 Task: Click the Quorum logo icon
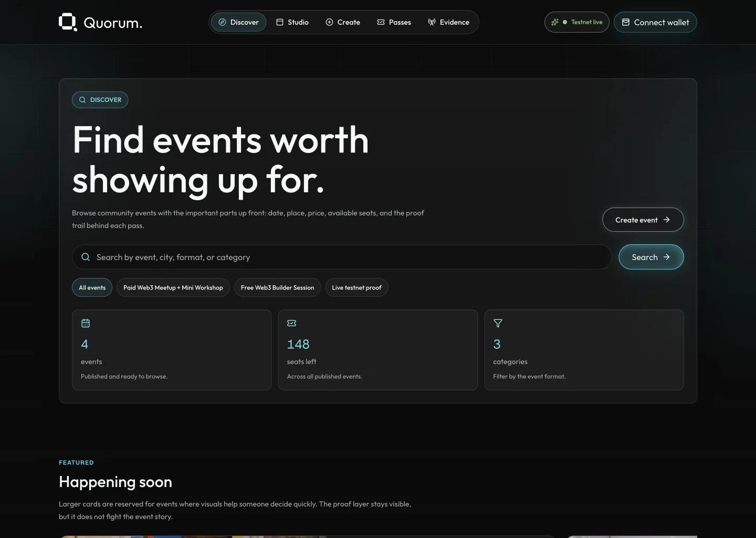[x=68, y=22]
